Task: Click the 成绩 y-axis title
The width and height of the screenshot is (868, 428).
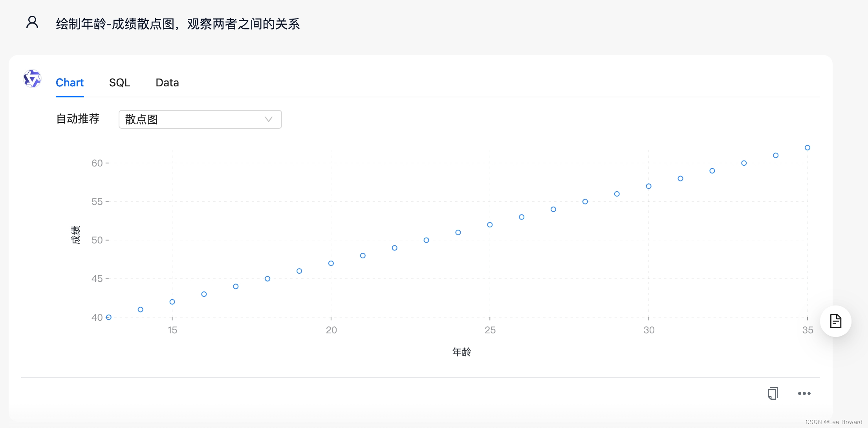Action: pyautogui.click(x=76, y=235)
